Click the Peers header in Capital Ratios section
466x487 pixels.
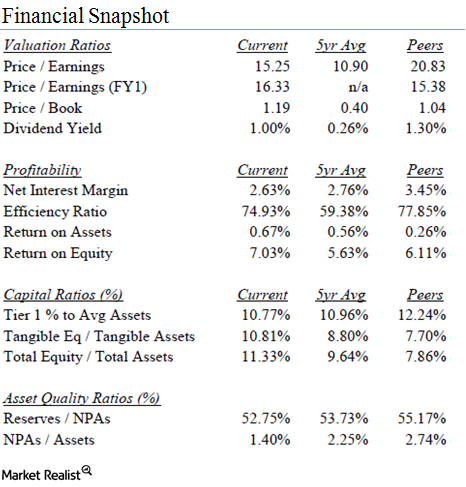pos(425,295)
